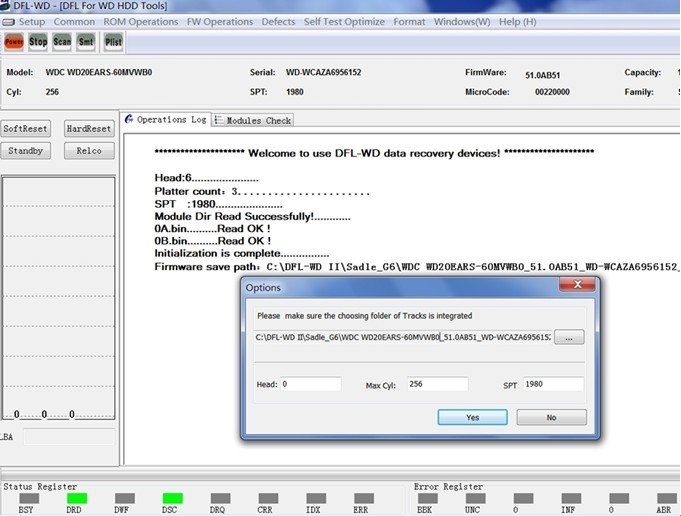Click the DWF status indicator

click(125, 498)
